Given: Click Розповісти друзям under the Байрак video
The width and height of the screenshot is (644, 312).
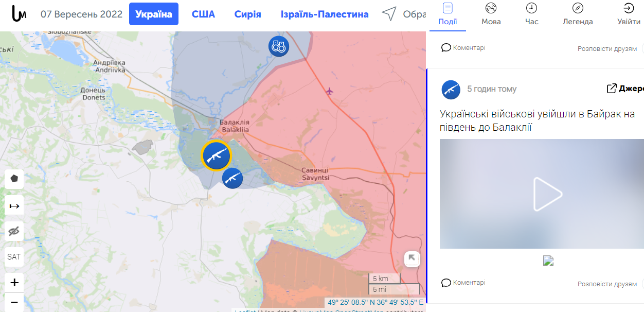Looking at the screenshot, I should 607,284.
